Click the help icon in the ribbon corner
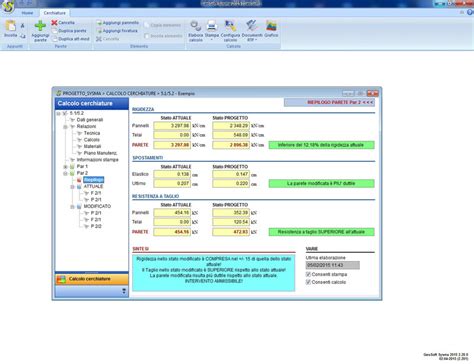474x364 pixels. [470, 12]
